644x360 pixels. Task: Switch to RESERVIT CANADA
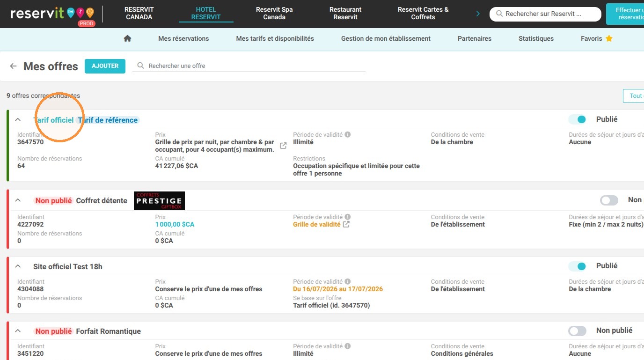pos(139,13)
